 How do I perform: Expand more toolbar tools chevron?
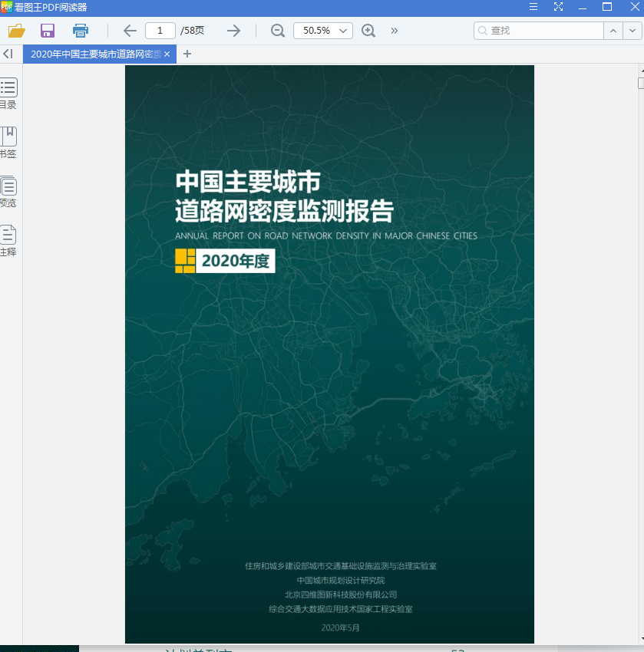(395, 31)
